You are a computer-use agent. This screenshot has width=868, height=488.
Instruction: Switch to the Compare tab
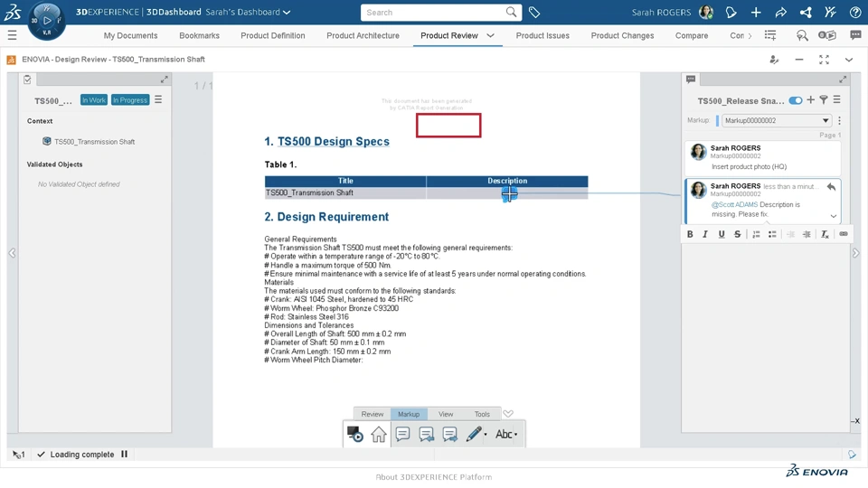(692, 35)
